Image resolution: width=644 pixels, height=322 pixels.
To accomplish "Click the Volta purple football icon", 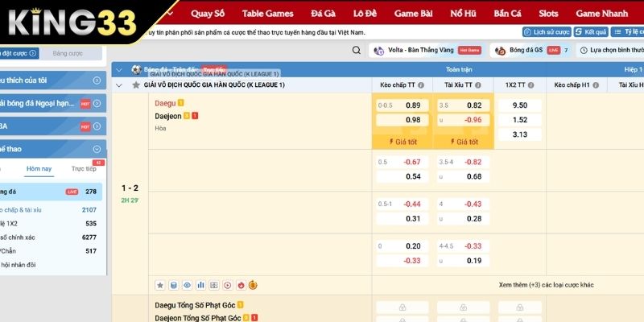I will point(378,51).
